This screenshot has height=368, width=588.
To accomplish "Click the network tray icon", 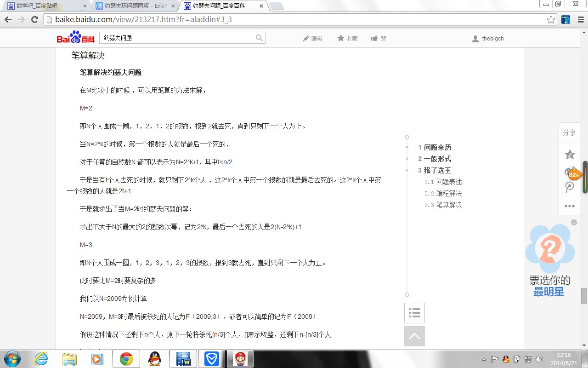I will [x=528, y=359].
